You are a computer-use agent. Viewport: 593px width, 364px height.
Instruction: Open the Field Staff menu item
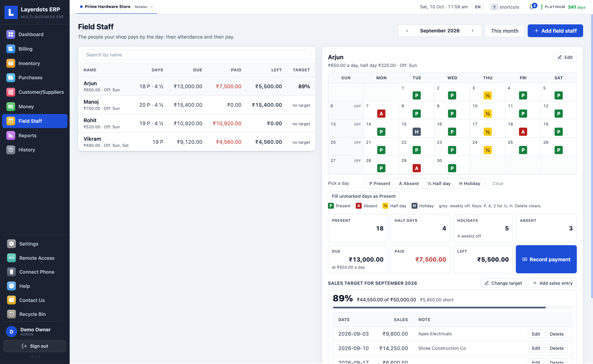(x=35, y=121)
